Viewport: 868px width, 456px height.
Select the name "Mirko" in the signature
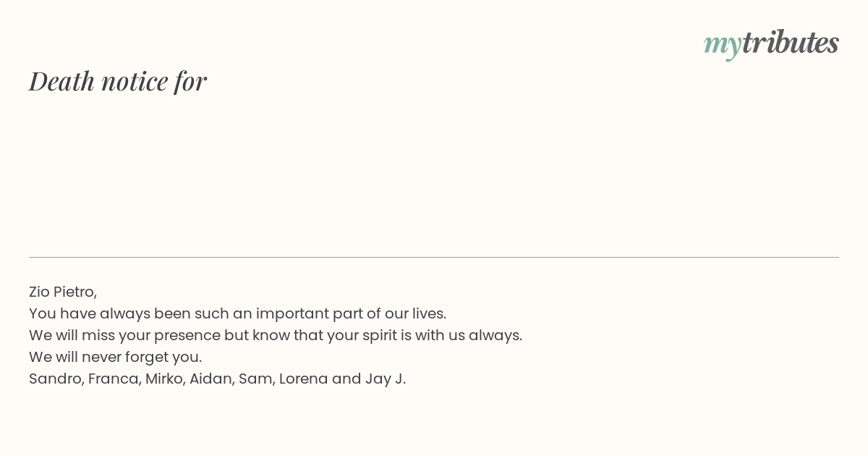[163, 379]
